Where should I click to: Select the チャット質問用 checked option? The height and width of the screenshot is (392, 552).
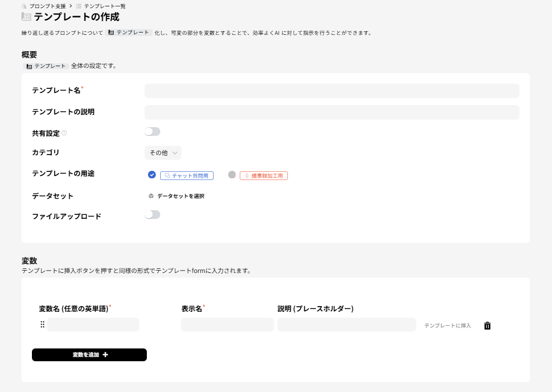tap(152, 175)
